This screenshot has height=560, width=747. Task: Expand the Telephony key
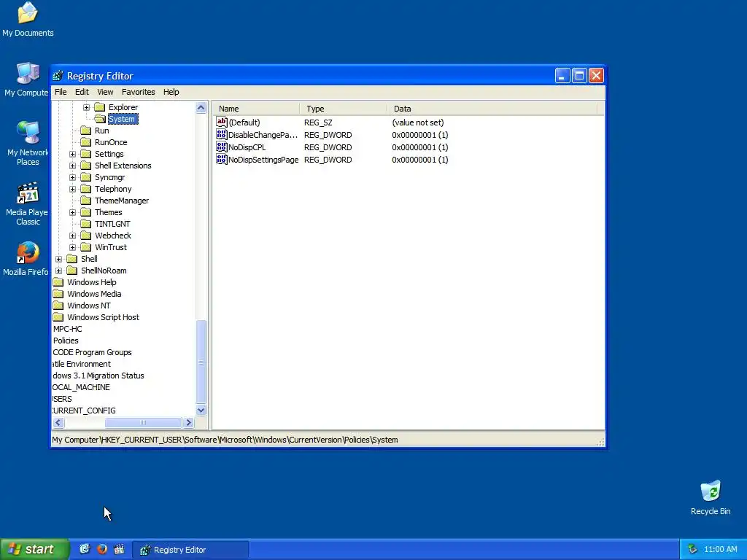[x=72, y=189]
